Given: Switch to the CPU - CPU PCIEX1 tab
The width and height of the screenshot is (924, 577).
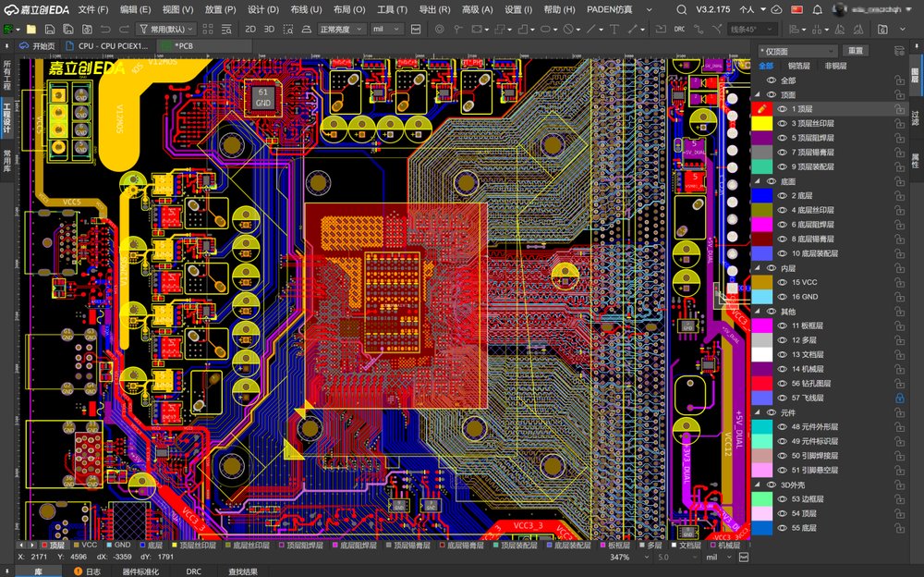Looking at the screenshot, I should click(x=108, y=45).
